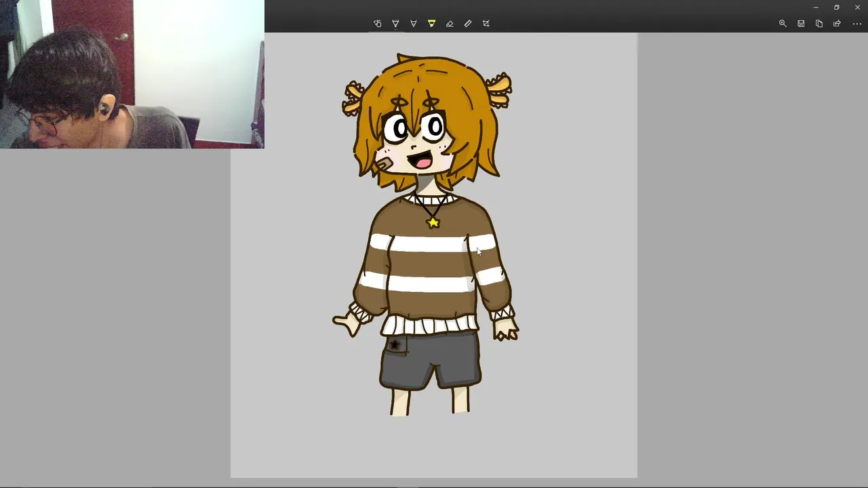Open the Ruler tool
This screenshot has height=488, width=868.
[x=468, y=24]
